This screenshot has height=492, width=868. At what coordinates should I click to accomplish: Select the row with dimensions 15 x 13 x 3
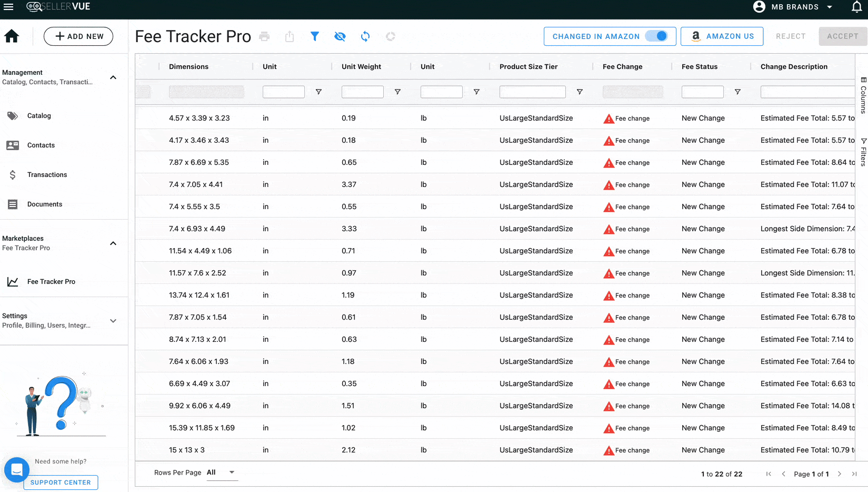495,450
